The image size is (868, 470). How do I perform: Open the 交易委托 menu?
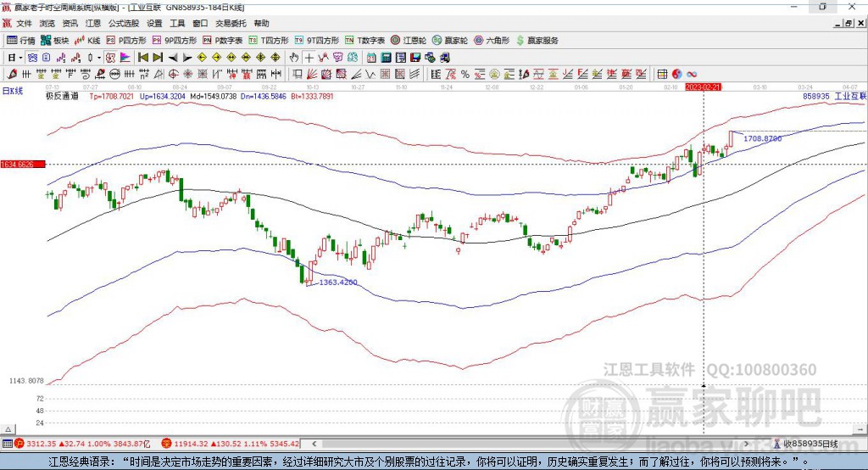231,23
